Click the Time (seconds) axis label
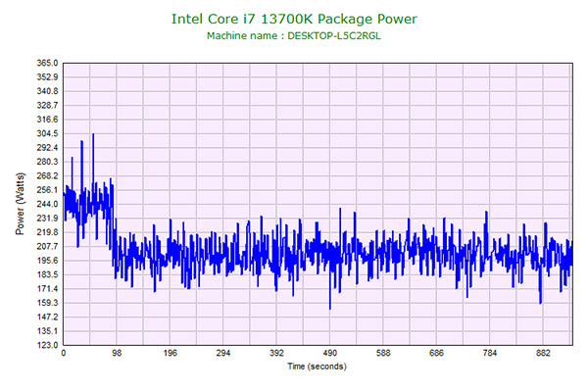The height and width of the screenshot is (392, 588). click(x=317, y=367)
